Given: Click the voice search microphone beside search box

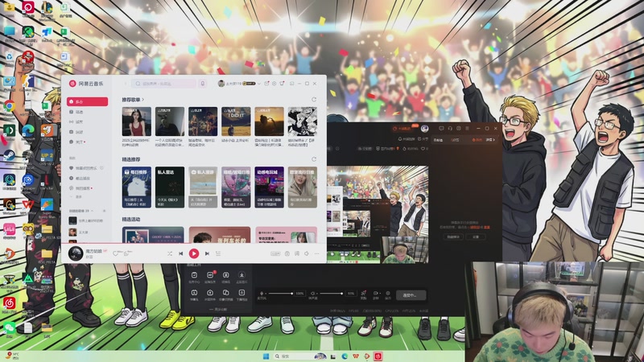Looking at the screenshot, I should click(x=203, y=84).
